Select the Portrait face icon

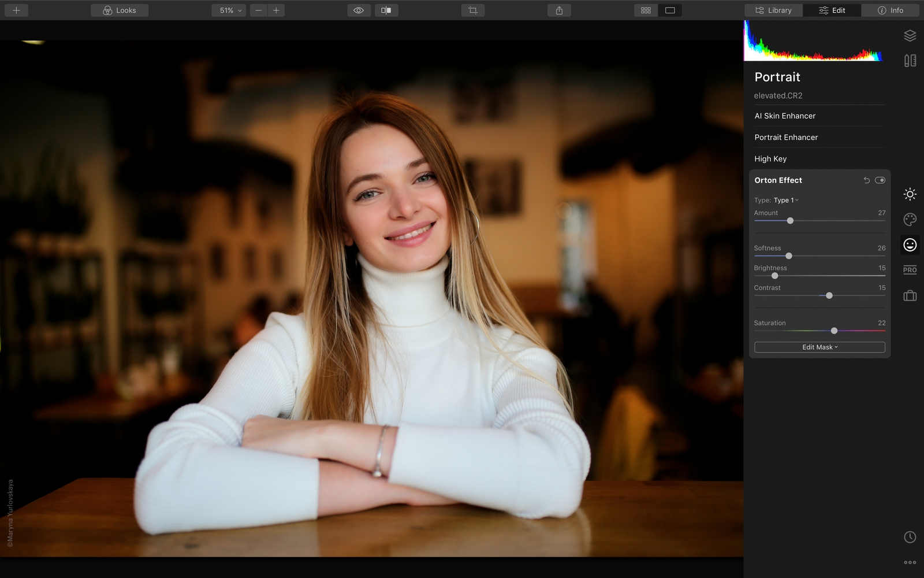tap(910, 245)
